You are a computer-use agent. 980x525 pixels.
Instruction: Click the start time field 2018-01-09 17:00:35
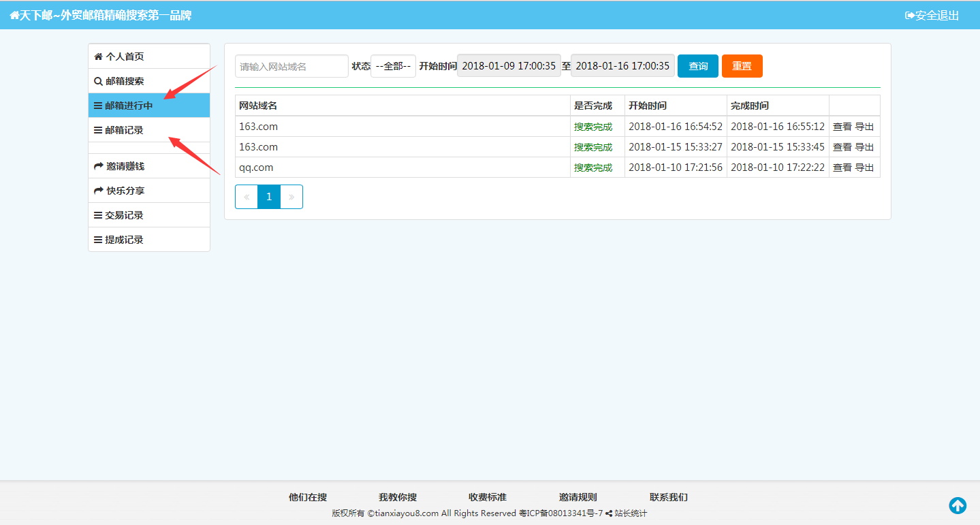point(509,66)
